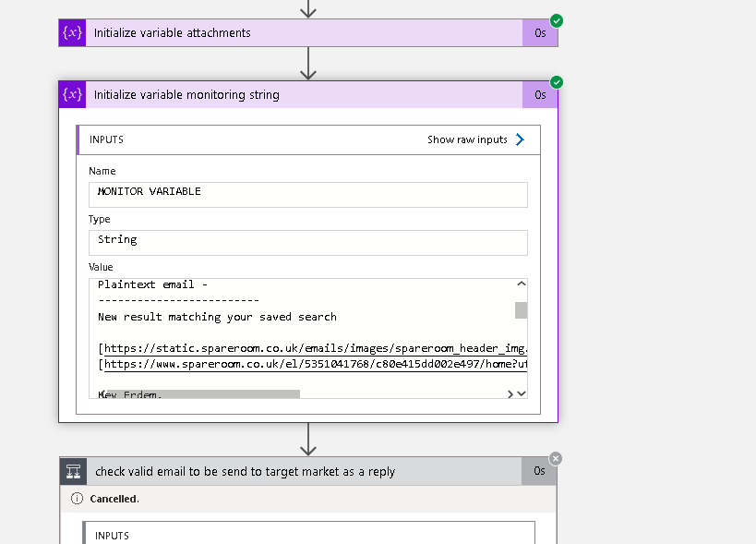756x544 pixels.
Task: Click the Name field MONITOR VARIABLE
Action: tap(308, 195)
